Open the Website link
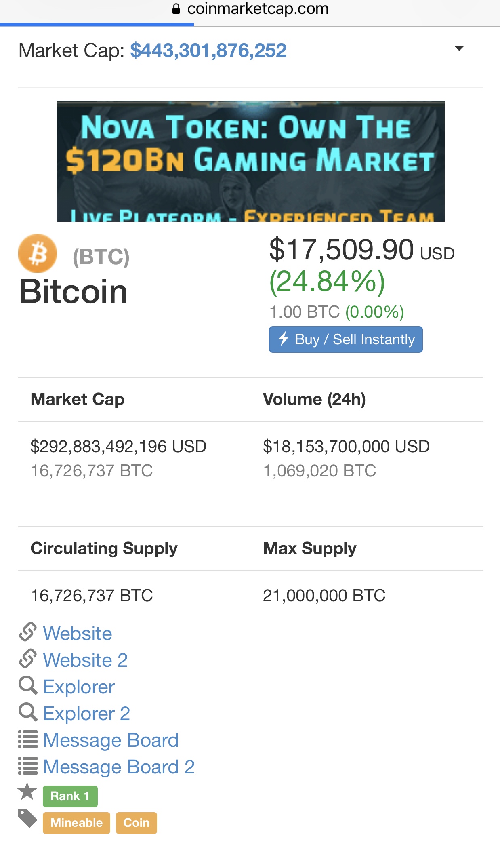 tap(78, 633)
